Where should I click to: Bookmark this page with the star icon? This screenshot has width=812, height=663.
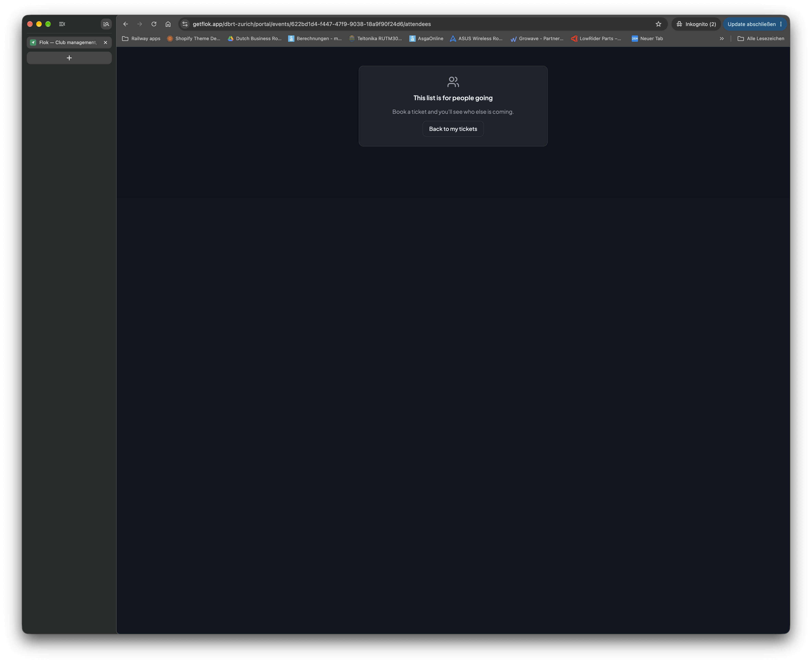(x=658, y=24)
